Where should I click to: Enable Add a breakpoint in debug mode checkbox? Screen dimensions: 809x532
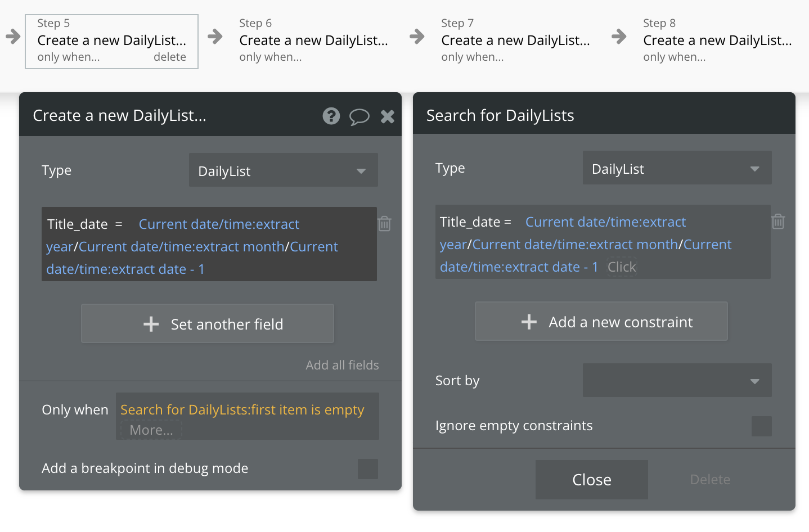point(368,469)
